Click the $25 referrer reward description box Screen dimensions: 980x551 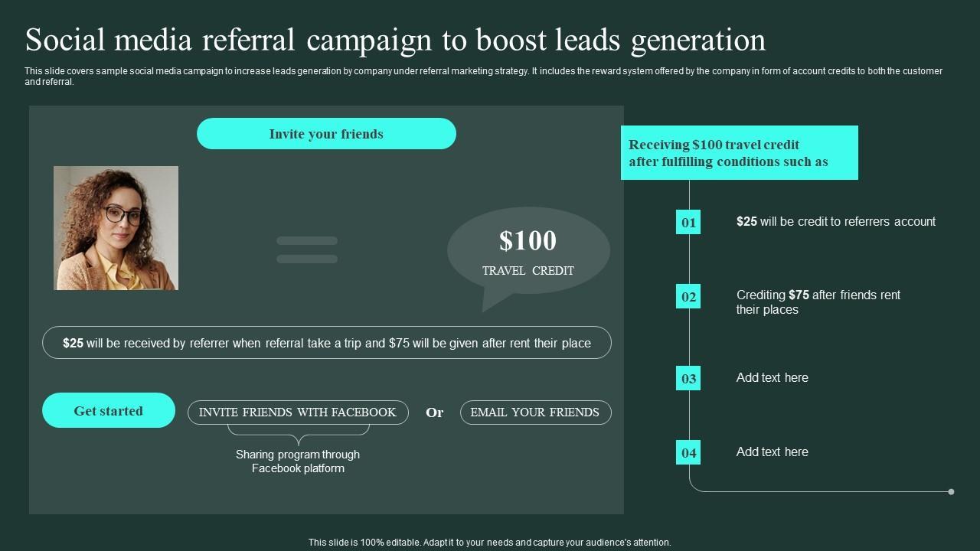[327, 343]
